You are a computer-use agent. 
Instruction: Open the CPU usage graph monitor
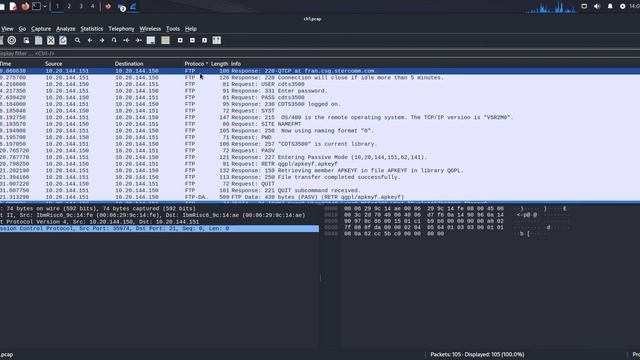pyautogui.click(x=552, y=7)
